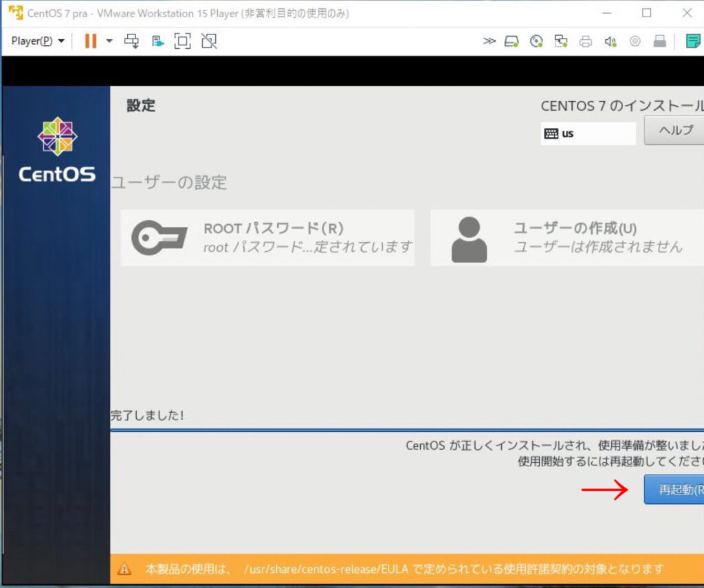The height and width of the screenshot is (588, 704).
Task: Suspend the VM with the orange pause icon
Action: pyautogui.click(x=91, y=41)
